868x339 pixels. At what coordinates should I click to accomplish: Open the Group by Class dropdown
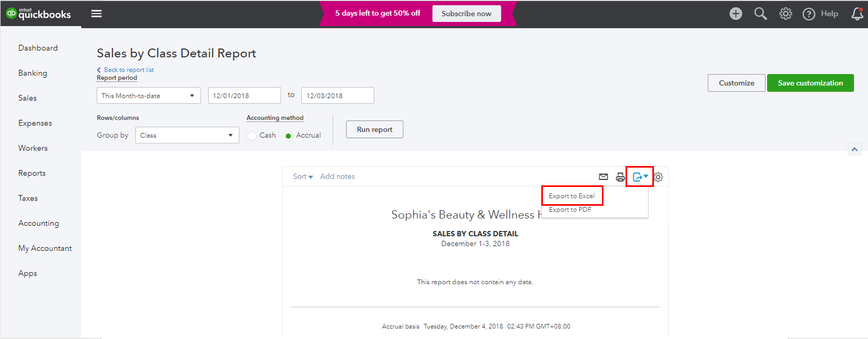click(187, 135)
